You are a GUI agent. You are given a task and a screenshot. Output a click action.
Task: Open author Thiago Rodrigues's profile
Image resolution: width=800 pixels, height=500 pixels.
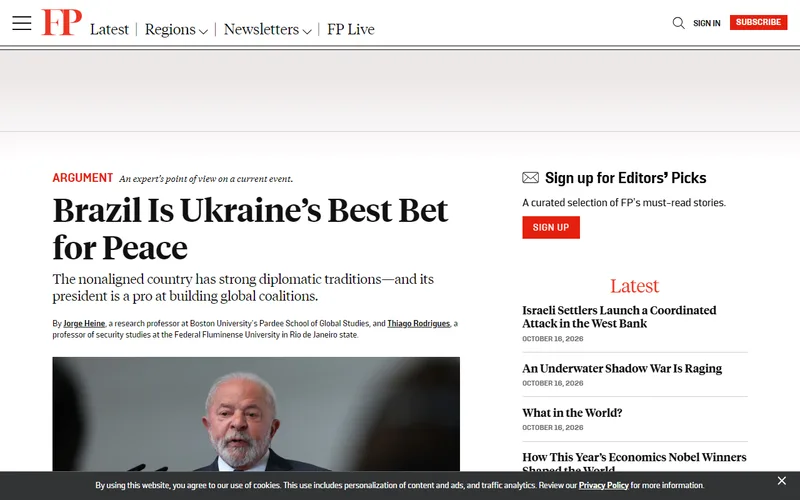[418, 323]
